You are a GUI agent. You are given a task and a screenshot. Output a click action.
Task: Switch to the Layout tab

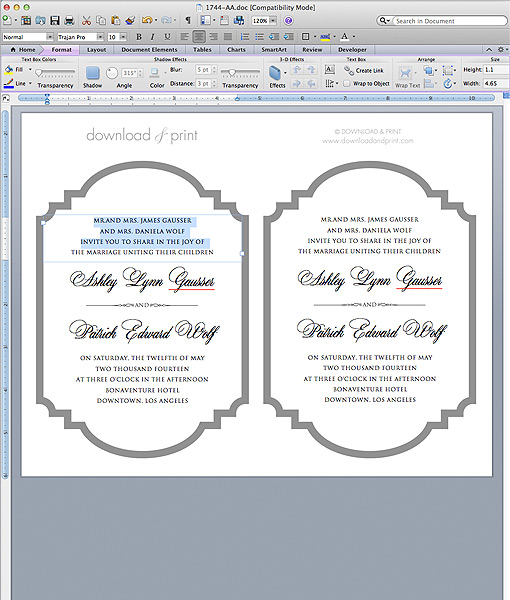pyautogui.click(x=96, y=50)
